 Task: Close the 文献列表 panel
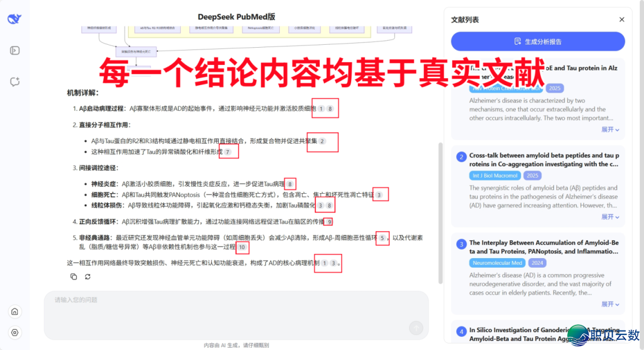tap(621, 19)
